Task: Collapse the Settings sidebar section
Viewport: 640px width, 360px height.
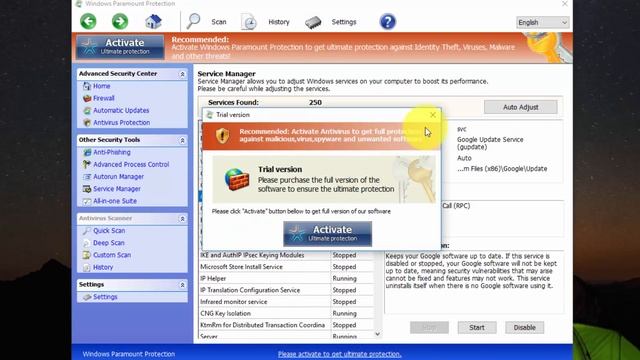Action: click(x=182, y=285)
